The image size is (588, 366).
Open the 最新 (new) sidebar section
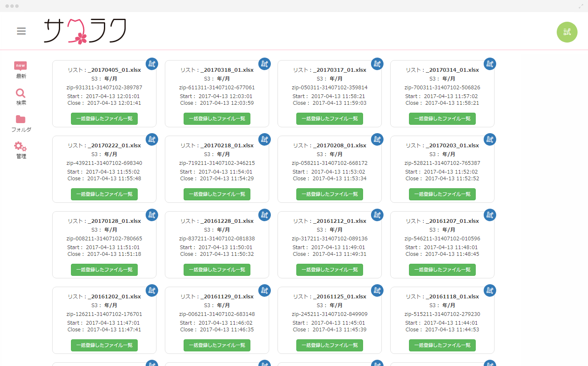click(21, 70)
